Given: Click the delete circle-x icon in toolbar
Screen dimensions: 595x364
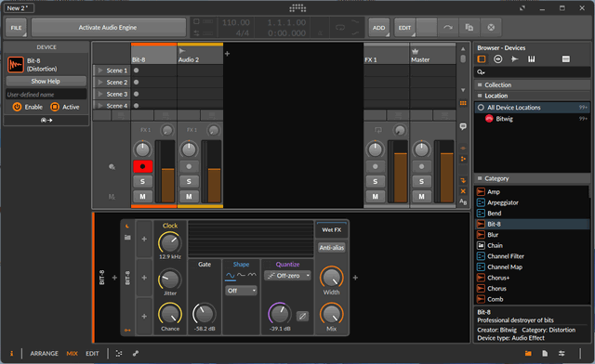Looking at the screenshot, I should (491, 27).
